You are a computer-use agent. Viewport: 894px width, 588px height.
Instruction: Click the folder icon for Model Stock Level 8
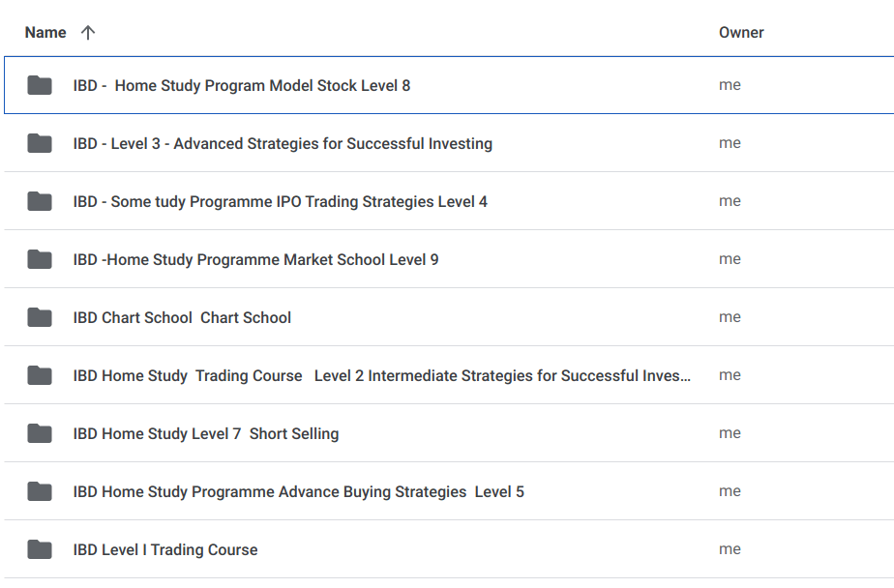coord(39,85)
